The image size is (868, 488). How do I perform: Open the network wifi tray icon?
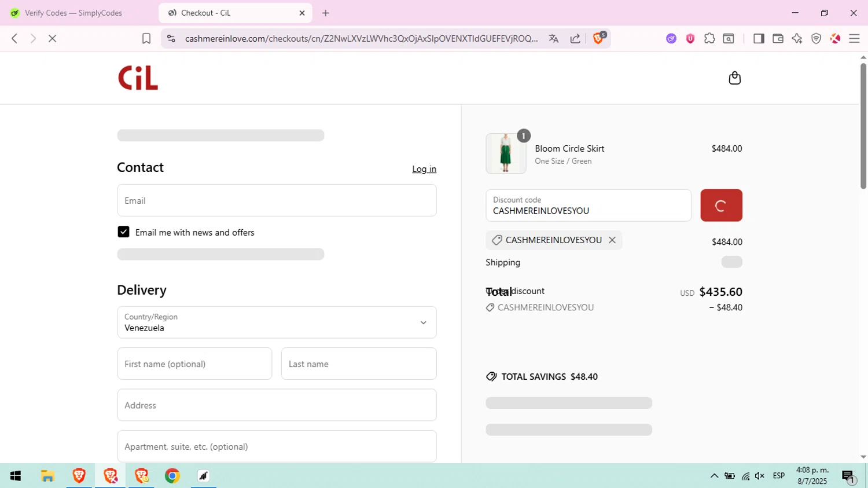(745, 476)
